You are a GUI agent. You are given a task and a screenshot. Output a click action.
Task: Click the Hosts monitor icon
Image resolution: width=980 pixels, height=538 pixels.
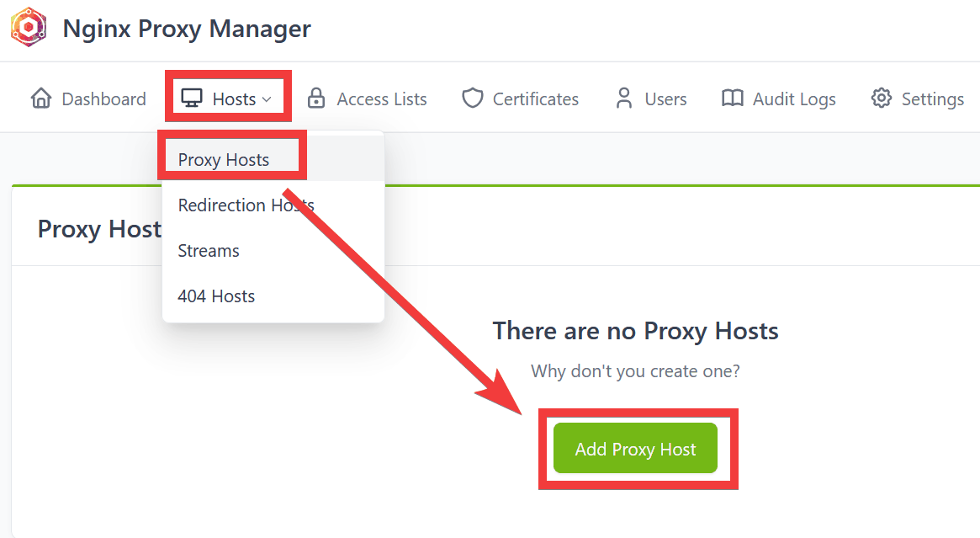192,99
